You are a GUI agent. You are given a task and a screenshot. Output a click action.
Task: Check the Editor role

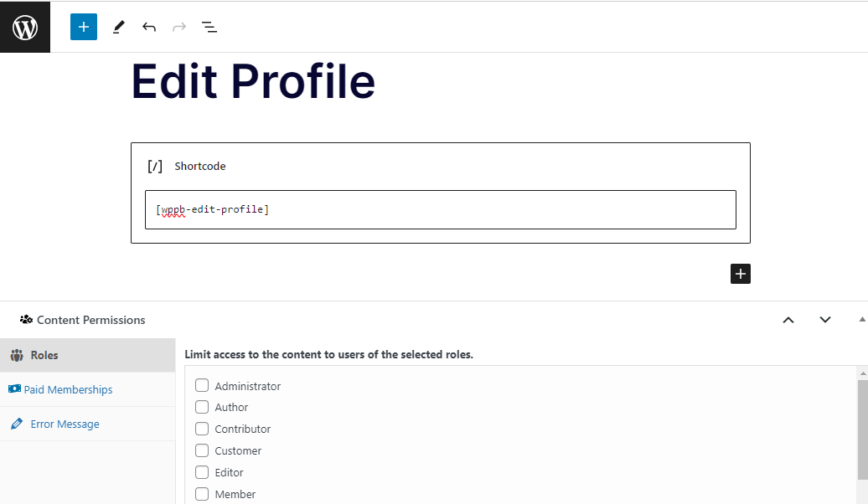tap(201, 472)
